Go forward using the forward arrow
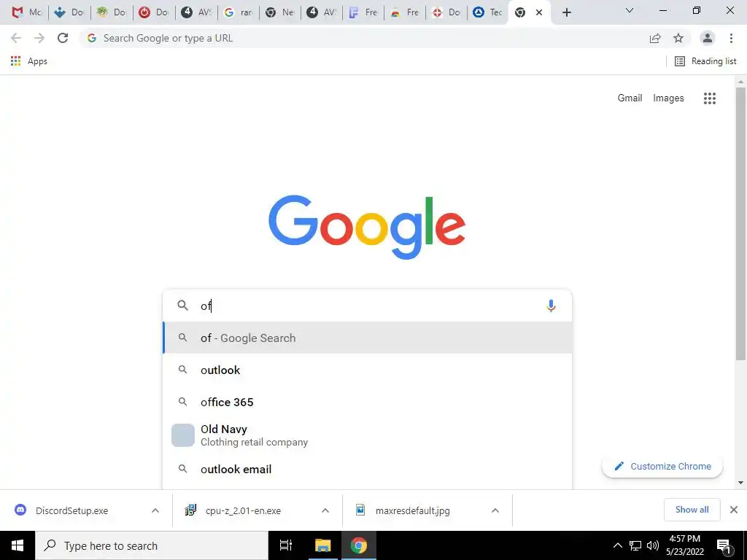The width and height of the screenshot is (747, 560). (x=39, y=38)
